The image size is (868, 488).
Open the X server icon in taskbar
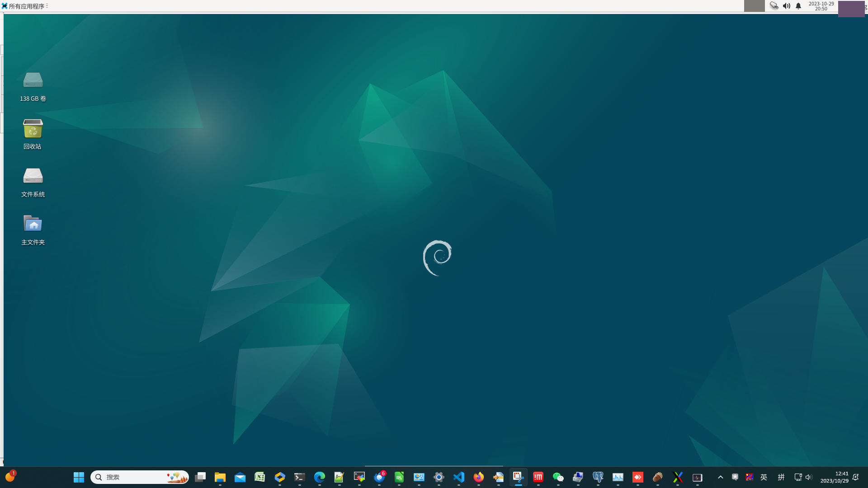[678, 477]
